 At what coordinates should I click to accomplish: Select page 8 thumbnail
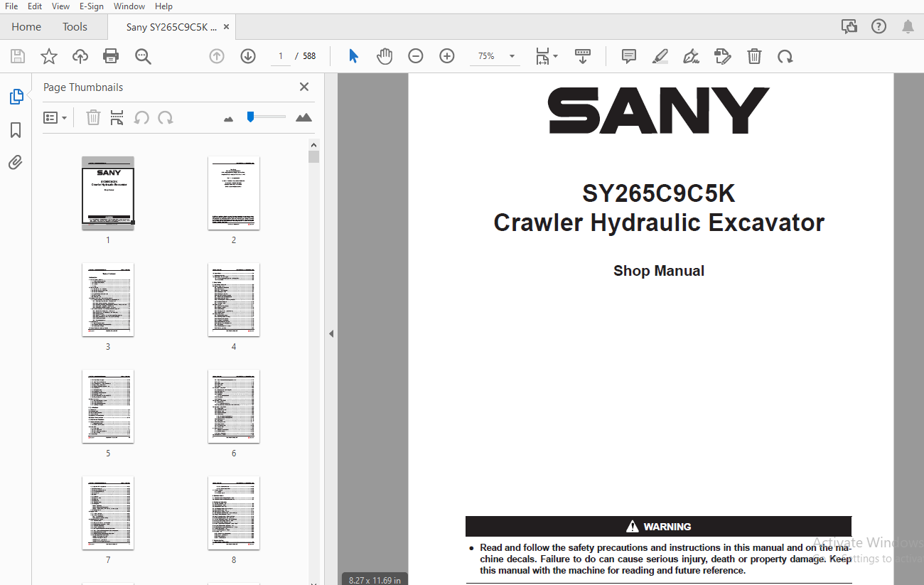tap(234, 512)
